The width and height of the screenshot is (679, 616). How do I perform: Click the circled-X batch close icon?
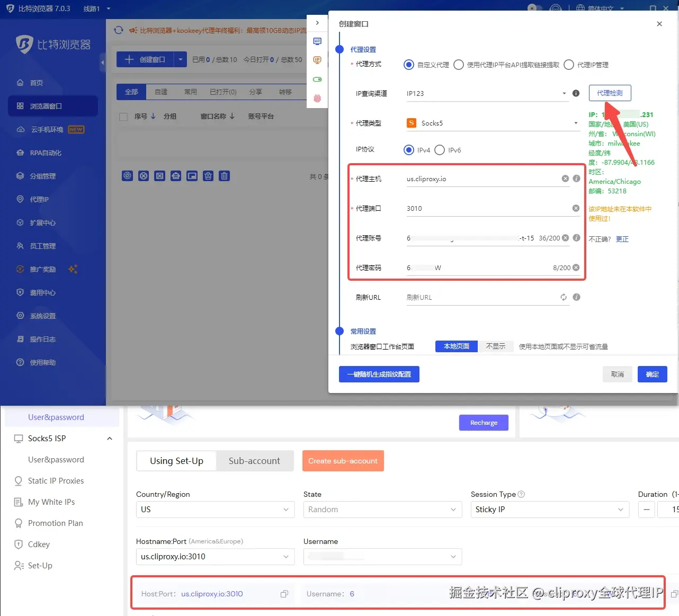coord(144,176)
